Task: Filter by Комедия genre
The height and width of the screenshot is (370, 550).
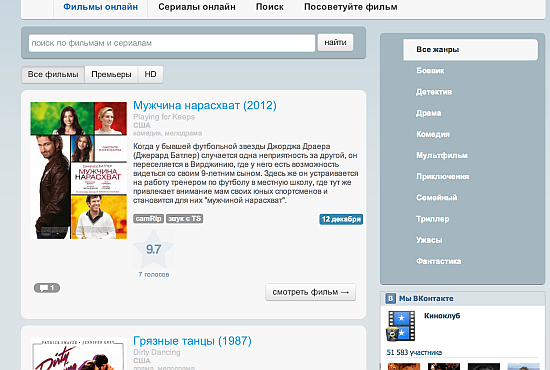Action: tap(433, 134)
